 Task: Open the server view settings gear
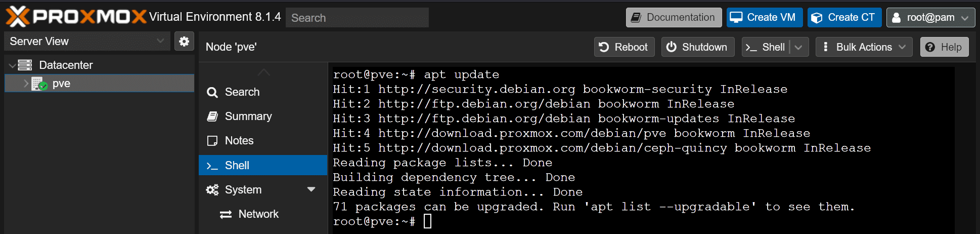pos(184,41)
